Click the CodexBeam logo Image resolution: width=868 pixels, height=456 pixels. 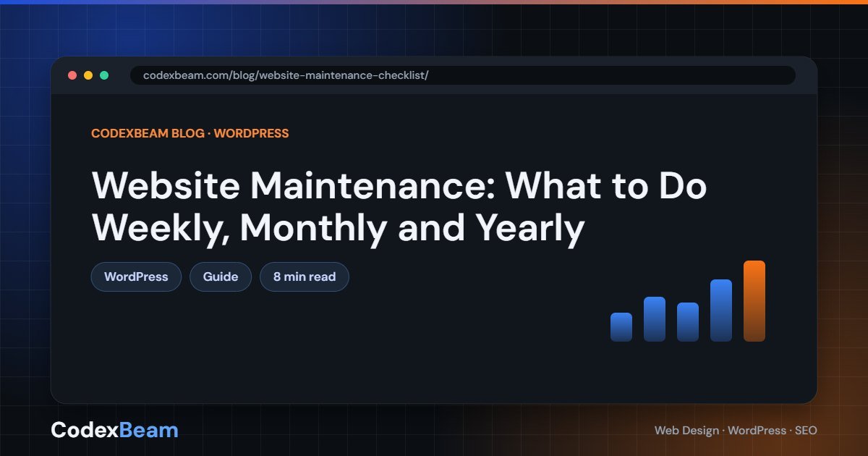point(114,430)
